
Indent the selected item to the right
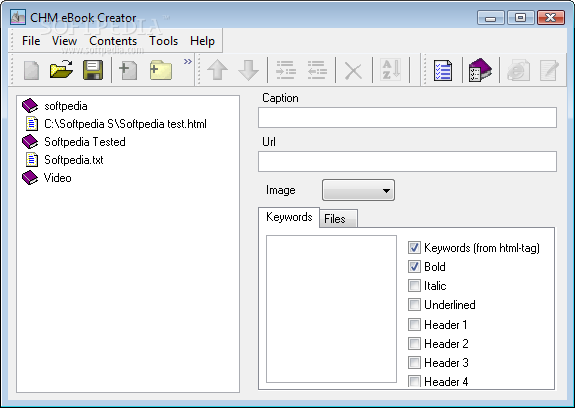(286, 70)
